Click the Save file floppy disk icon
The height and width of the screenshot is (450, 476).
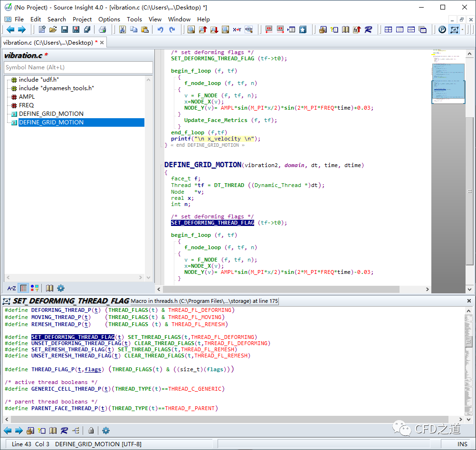(x=64, y=29)
